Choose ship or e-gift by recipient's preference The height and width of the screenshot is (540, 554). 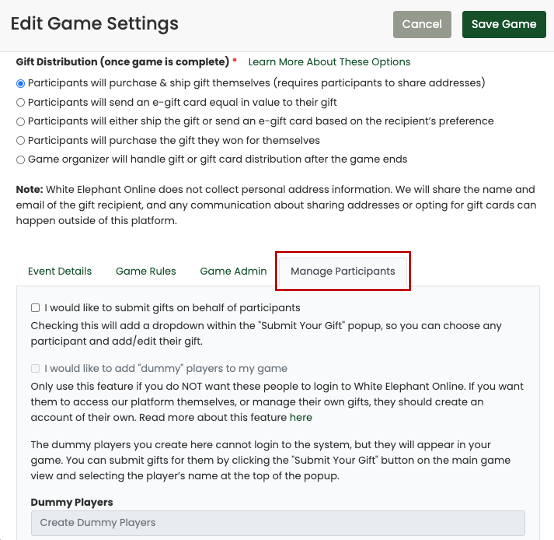[x=20, y=122]
